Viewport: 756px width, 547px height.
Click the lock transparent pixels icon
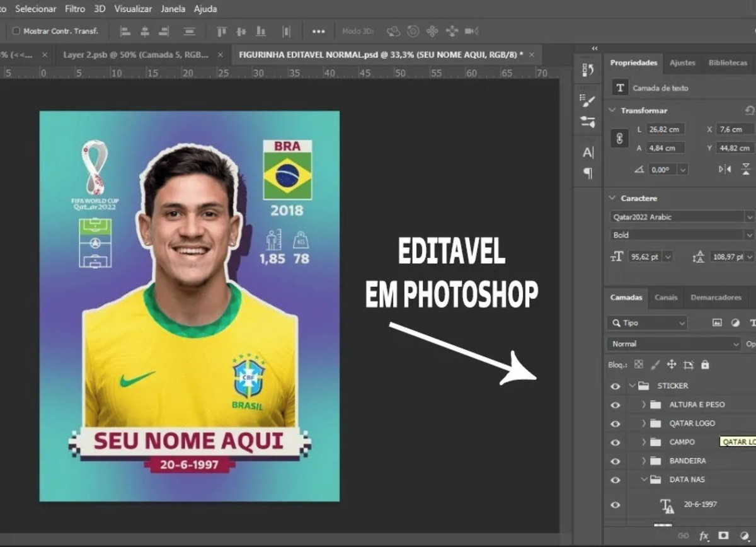639,364
